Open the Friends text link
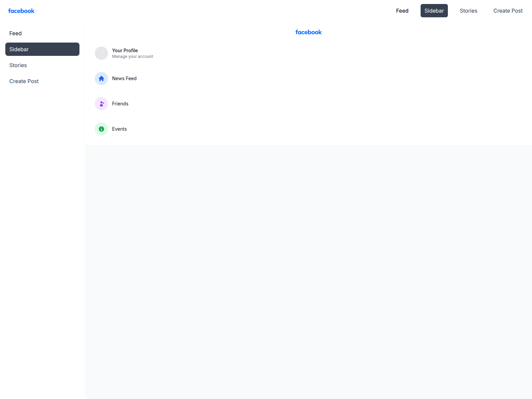The height and width of the screenshot is (399, 532). [120, 104]
